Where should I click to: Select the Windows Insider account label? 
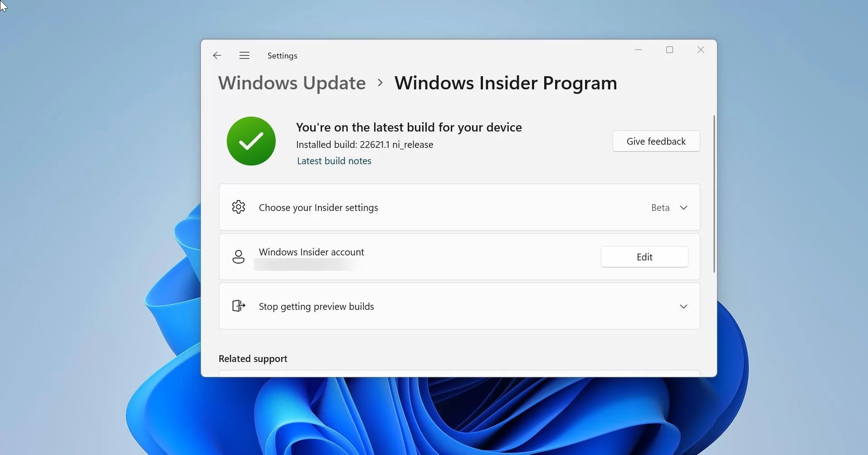[x=312, y=252]
